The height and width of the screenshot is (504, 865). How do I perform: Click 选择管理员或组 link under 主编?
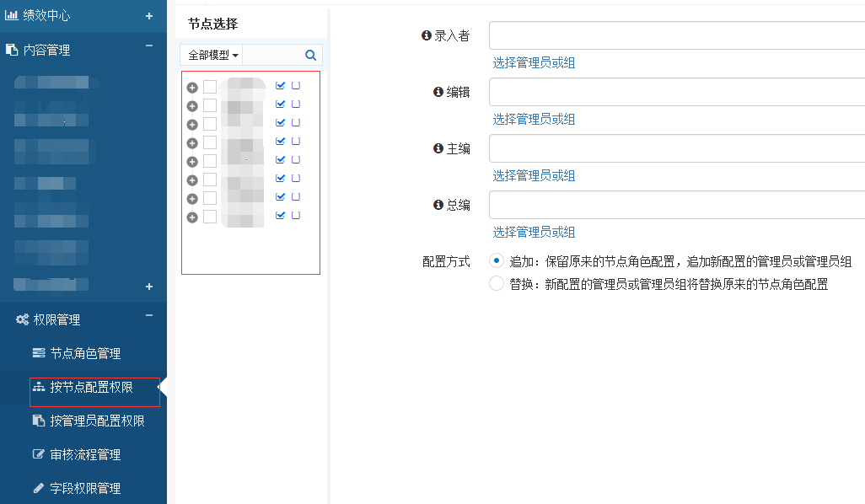click(x=534, y=175)
